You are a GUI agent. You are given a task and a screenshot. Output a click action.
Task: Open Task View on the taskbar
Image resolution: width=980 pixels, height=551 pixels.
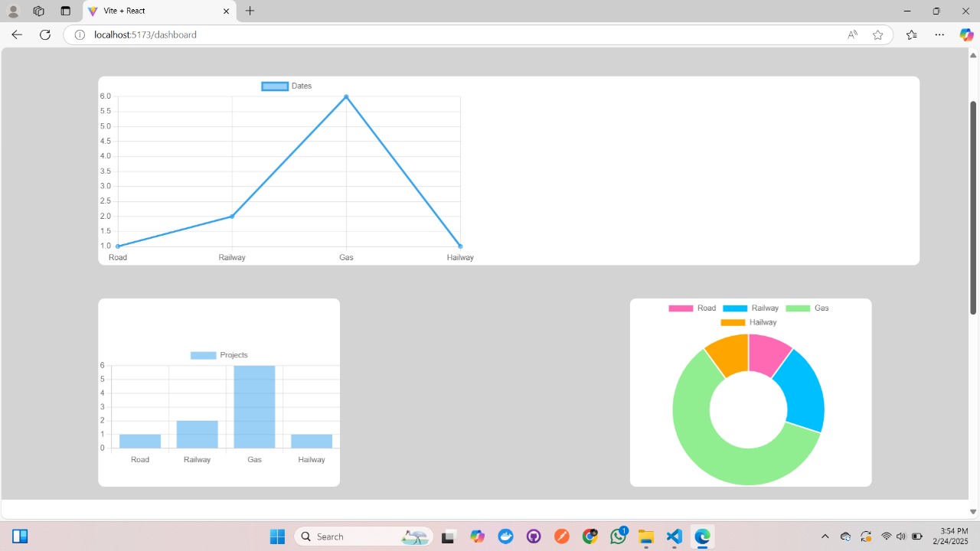449,536
